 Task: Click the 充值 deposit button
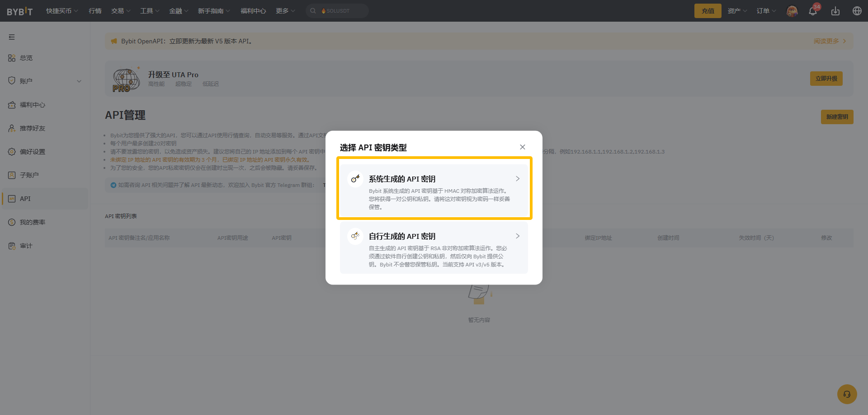coord(708,11)
